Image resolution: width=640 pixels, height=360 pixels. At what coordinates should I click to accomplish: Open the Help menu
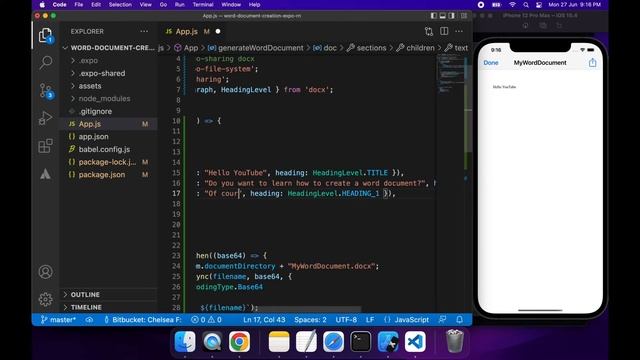pyautogui.click(x=254, y=4)
